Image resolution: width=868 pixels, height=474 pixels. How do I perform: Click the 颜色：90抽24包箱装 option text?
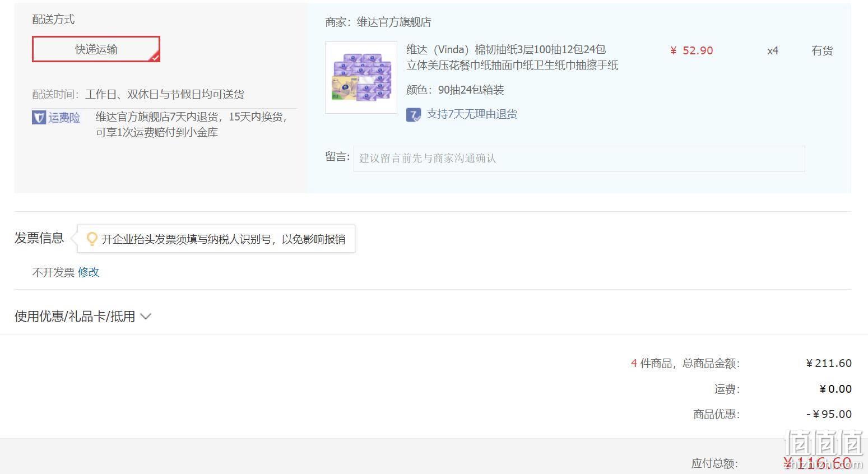click(455, 90)
